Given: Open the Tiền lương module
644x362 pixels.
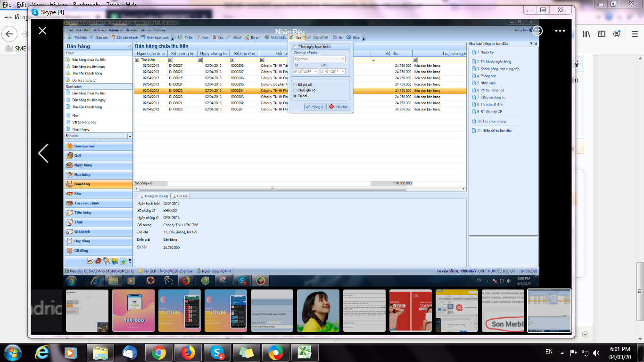Looking at the screenshot, I should tap(99, 213).
